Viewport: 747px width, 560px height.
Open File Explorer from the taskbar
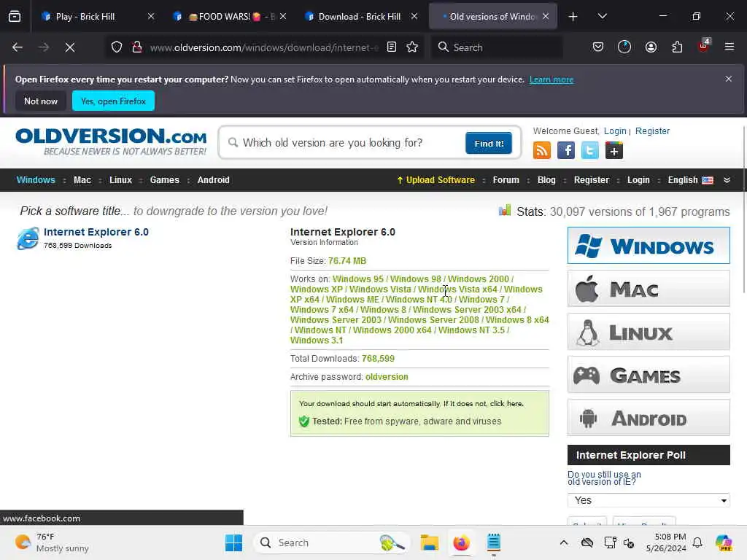[429, 542]
